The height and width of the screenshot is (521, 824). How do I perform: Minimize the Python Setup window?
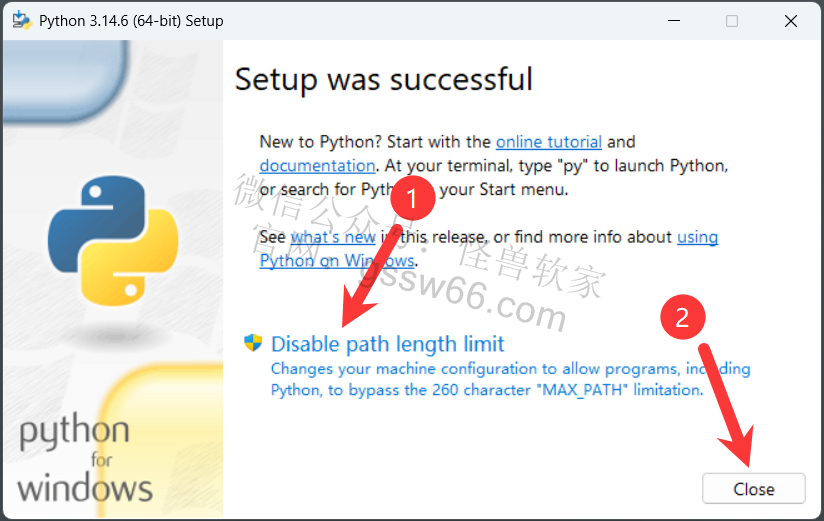click(x=674, y=21)
